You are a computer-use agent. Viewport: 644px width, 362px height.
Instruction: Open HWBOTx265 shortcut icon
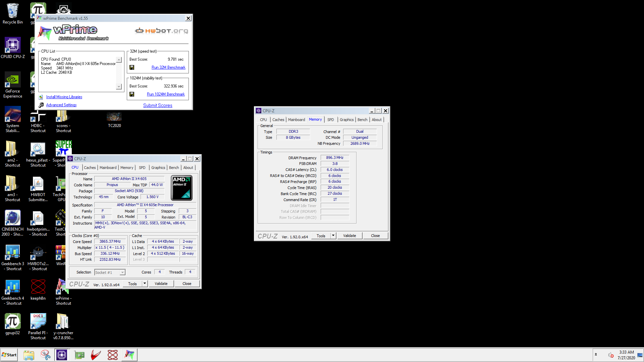38,258
